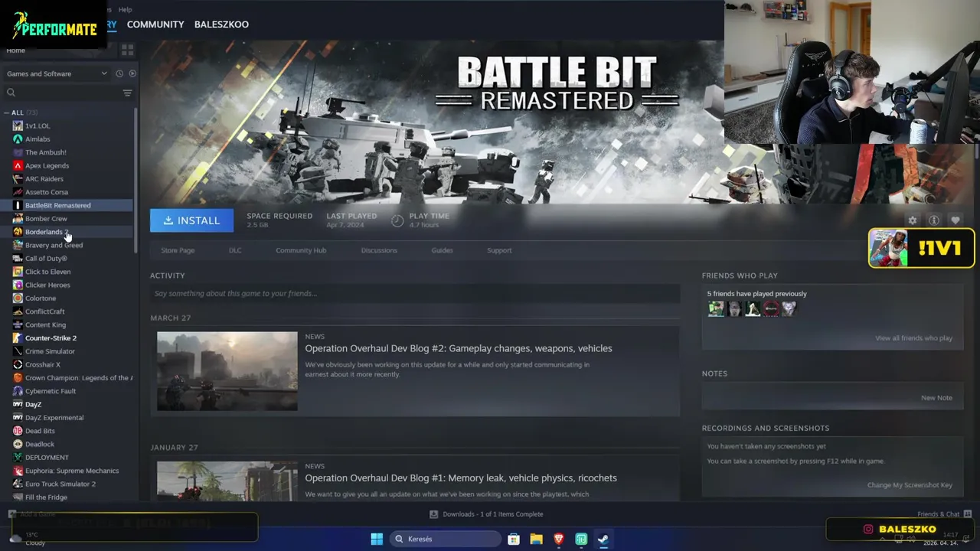Go to the Community Hub tab
The width and height of the screenshot is (980, 551).
pyautogui.click(x=301, y=250)
